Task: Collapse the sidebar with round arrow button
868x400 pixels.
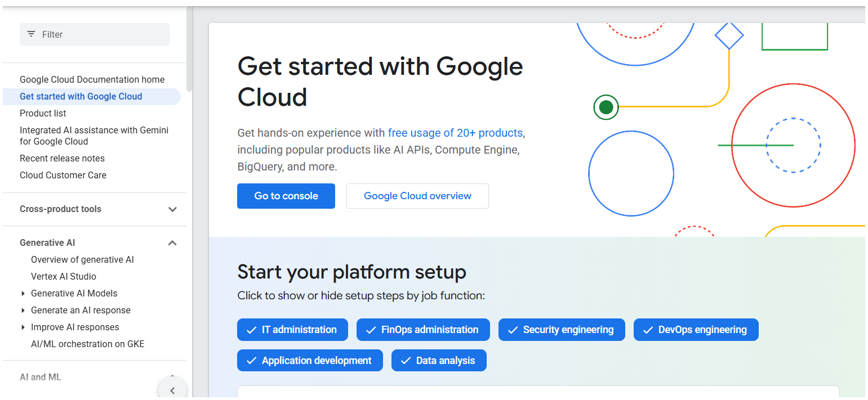Action: (x=172, y=390)
